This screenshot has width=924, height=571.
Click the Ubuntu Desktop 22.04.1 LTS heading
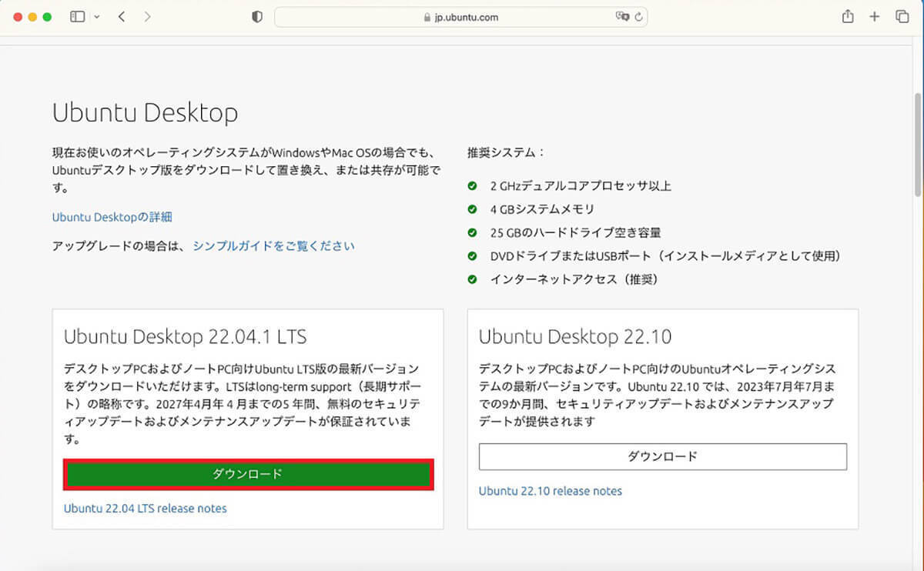tap(186, 337)
